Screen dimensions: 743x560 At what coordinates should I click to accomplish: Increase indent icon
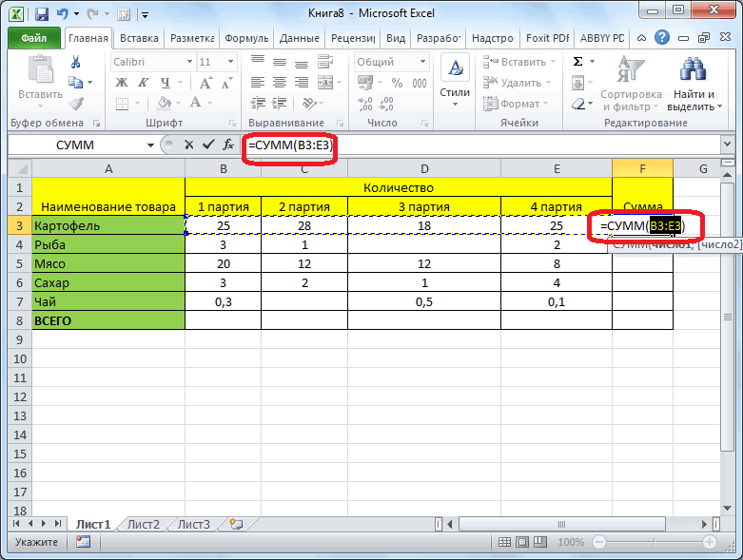[x=279, y=103]
